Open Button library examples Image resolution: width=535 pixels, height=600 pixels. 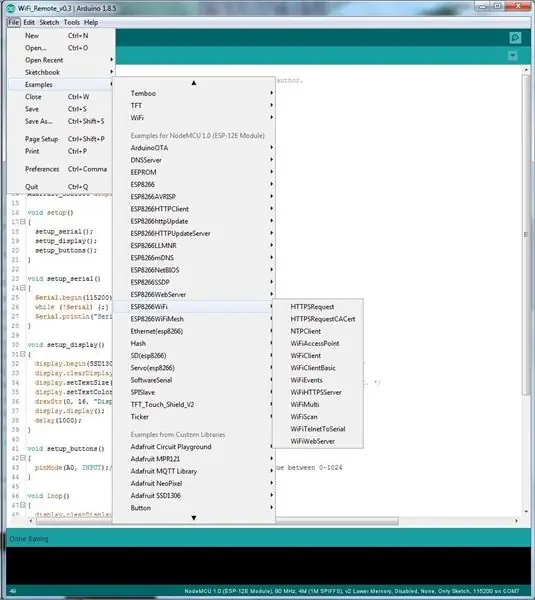(x=194, y=508)
